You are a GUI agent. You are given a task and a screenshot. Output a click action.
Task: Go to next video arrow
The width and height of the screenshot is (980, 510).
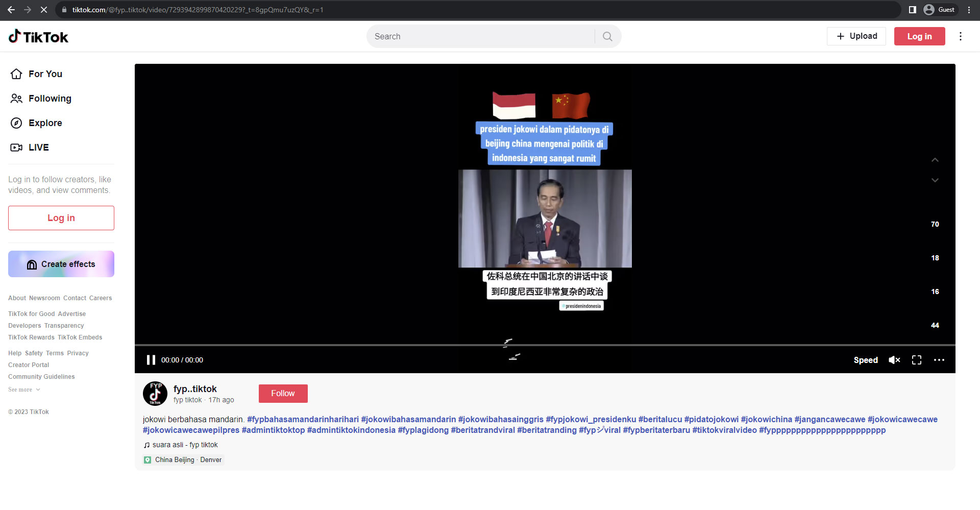(x=935, y=180)
